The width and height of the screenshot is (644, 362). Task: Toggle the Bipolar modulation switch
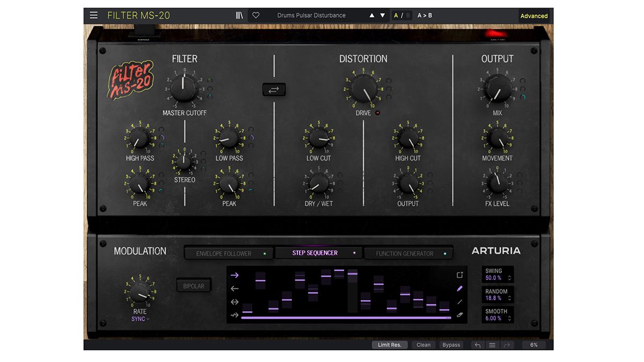pyautogui.click(x=194, y=285)
